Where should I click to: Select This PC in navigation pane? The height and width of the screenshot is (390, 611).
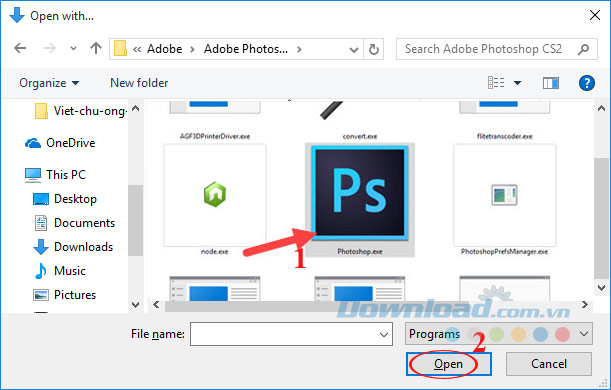[x=55, y=175]
